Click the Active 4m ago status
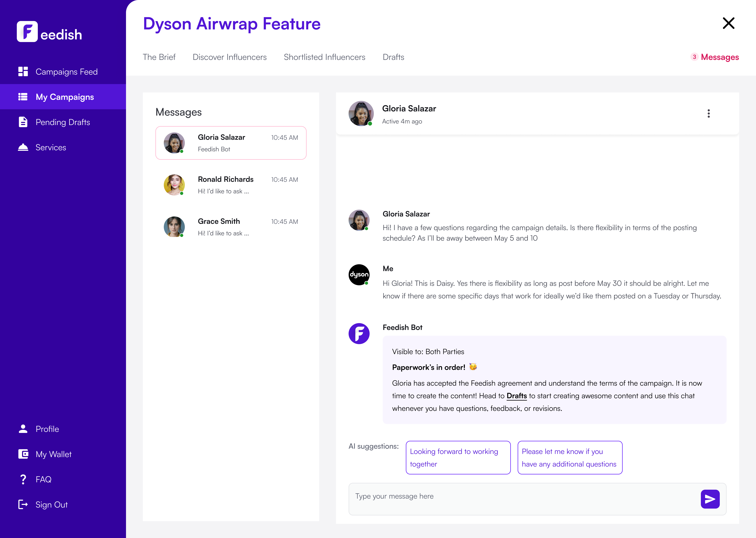 (402, 121)
